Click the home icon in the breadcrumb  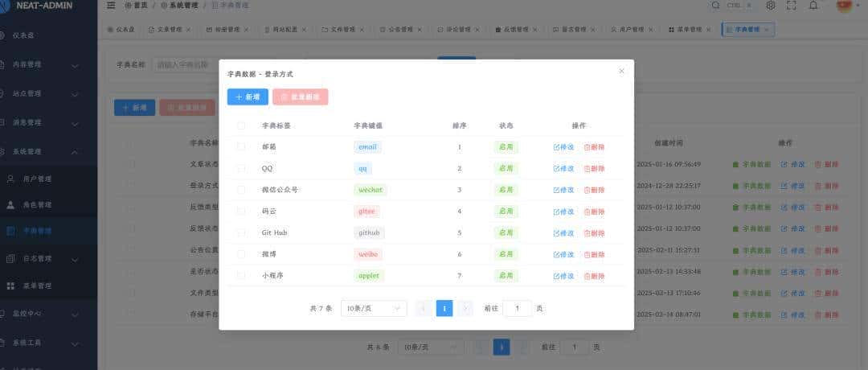point(129,6)
